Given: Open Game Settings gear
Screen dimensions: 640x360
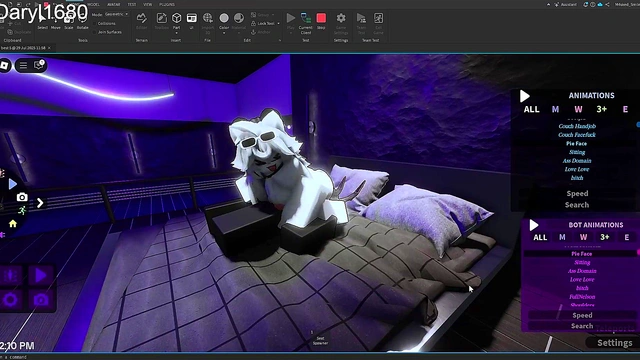Looking at the screenshot, I should pos(341,23).
